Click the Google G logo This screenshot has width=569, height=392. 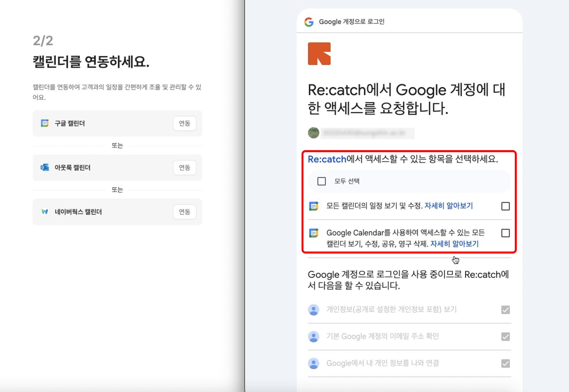[309, 22]
